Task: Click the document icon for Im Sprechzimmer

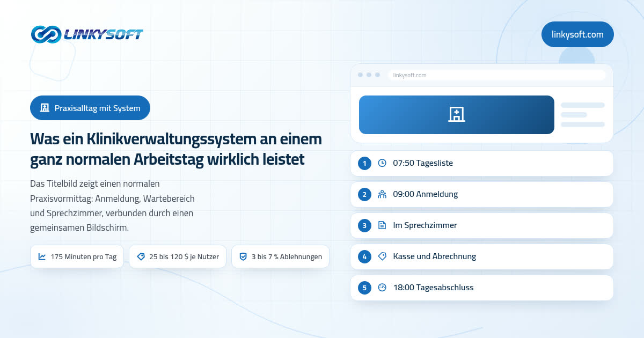Action: [382, 225]
